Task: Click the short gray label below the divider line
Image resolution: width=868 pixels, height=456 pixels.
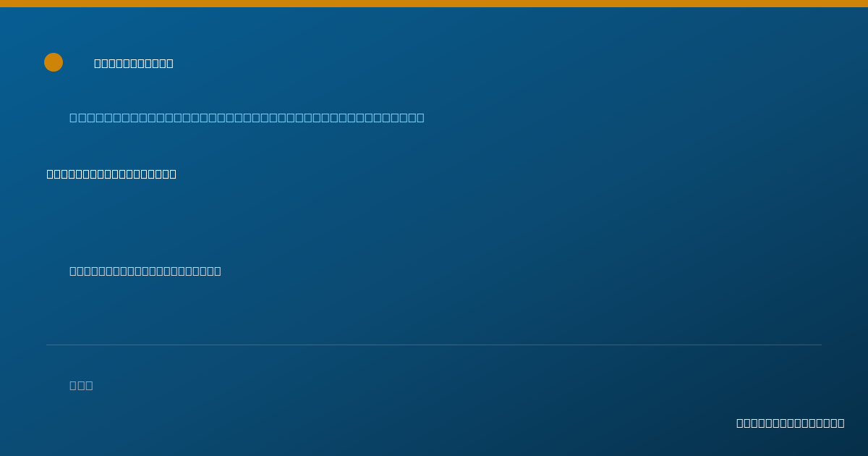Action: (x=81, y=385)
